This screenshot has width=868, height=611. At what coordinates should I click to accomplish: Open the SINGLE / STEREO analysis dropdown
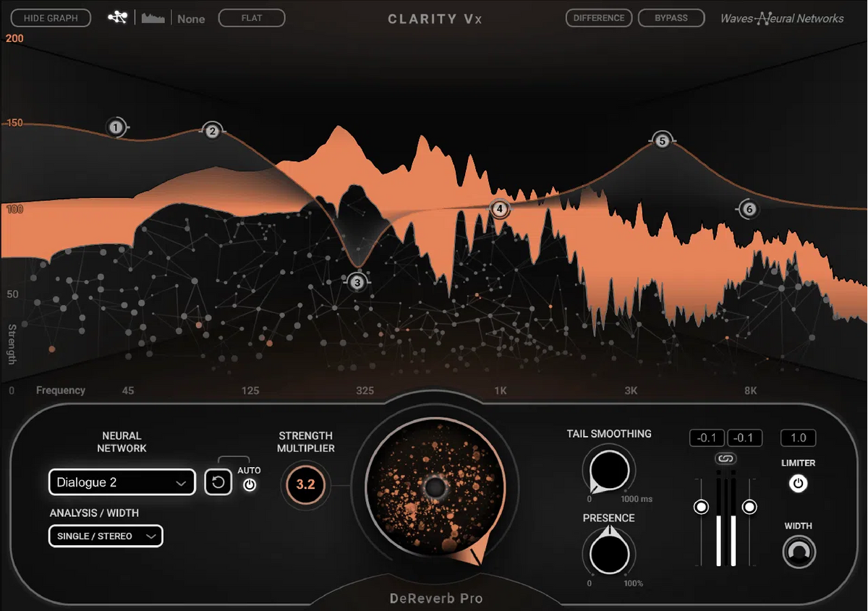click(x=105, y=537)
